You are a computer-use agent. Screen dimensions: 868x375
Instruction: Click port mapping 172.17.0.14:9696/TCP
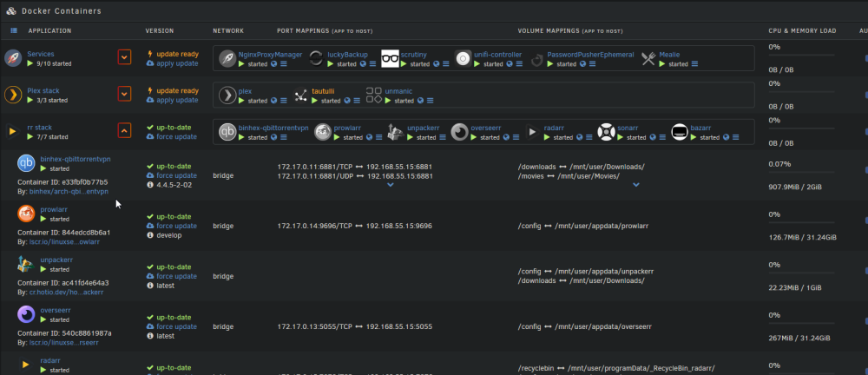(314, 226)
